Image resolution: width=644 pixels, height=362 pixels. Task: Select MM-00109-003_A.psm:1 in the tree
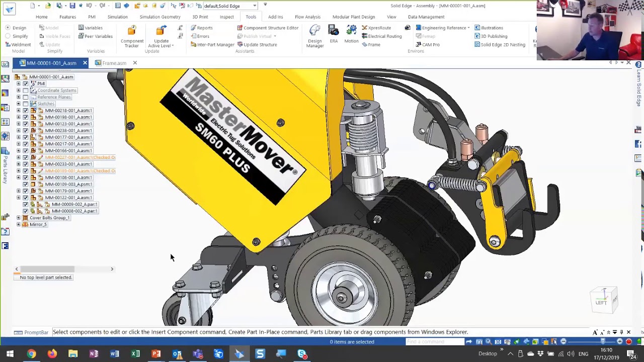pos(68,184)
